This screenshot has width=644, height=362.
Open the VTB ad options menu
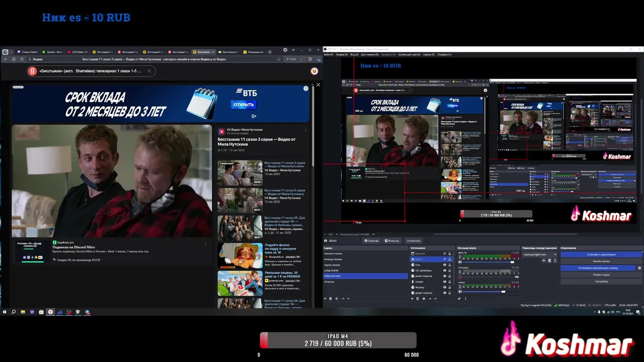click(x=305, y=88)
